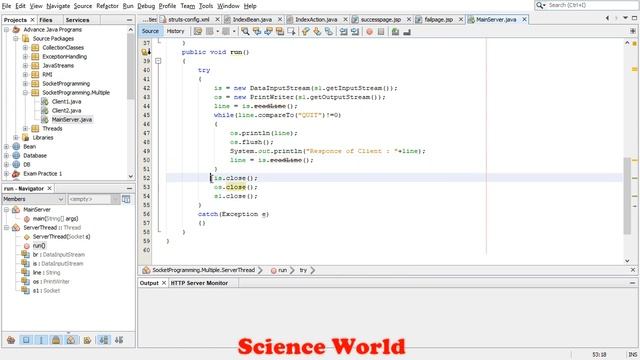
Task: Sort Navigator members by name
Action: [x=104, y=340]
